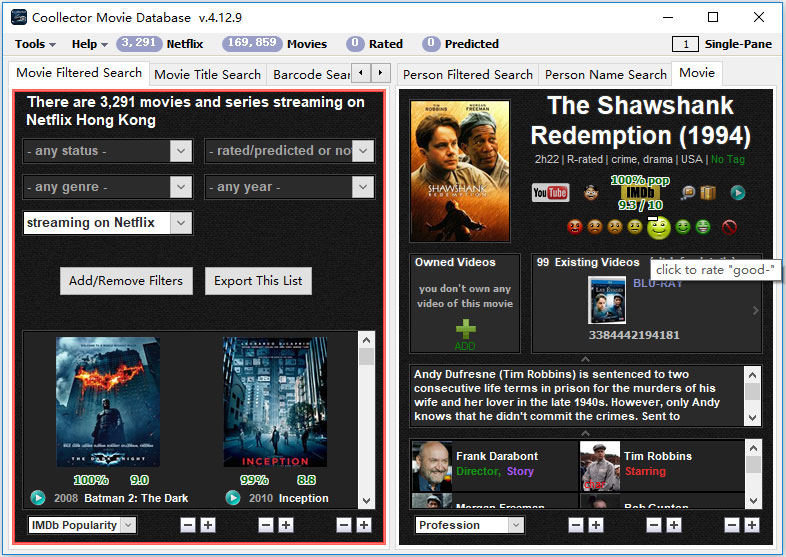Click last minus button under movie list
786x557 pixels.
pyautogui.click(x=344, y=525)
